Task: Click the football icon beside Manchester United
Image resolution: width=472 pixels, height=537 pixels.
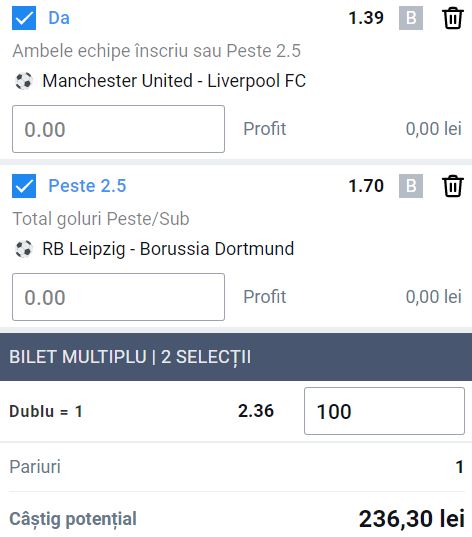Action: [24, 81]
